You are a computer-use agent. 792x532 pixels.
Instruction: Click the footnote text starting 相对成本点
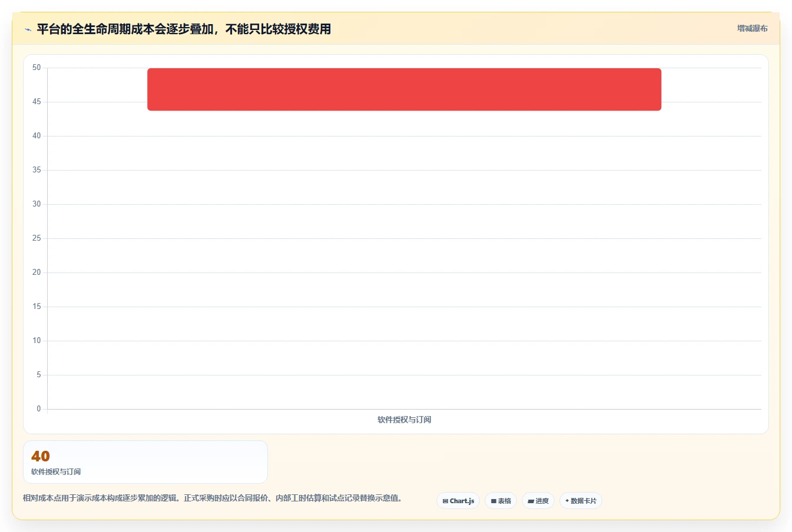213,498
